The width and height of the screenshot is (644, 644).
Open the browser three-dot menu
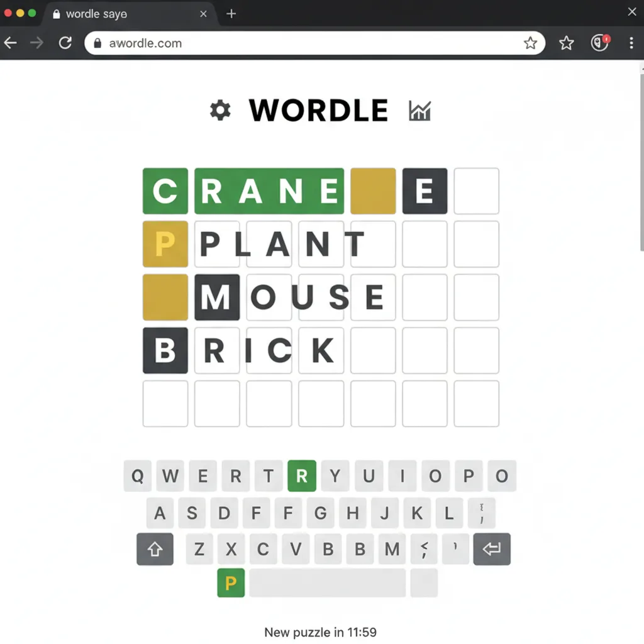[631, 43]
